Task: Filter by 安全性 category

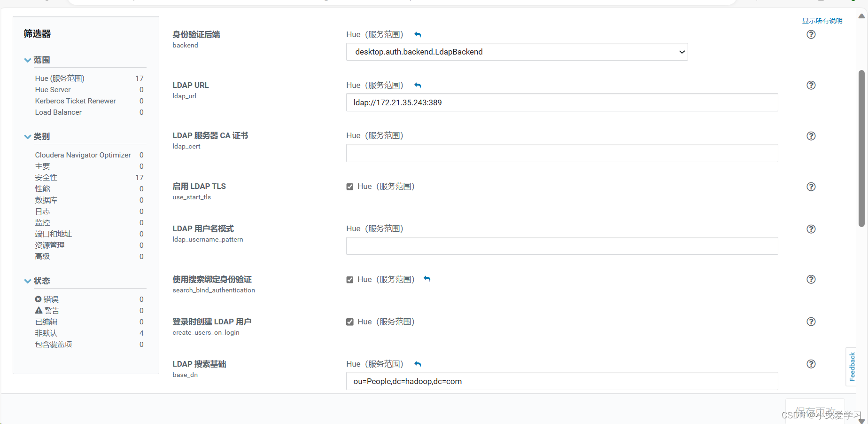Action: coord(46,178)
